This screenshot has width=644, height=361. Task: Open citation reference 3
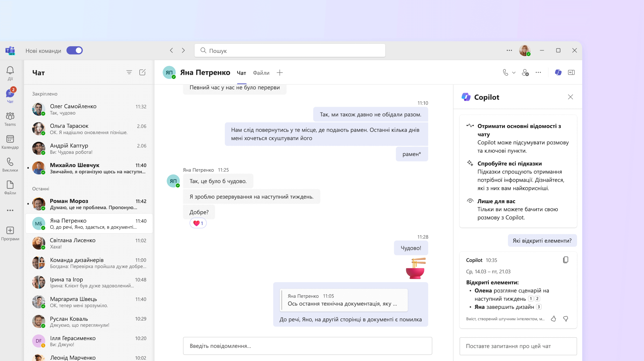(539, 307)
